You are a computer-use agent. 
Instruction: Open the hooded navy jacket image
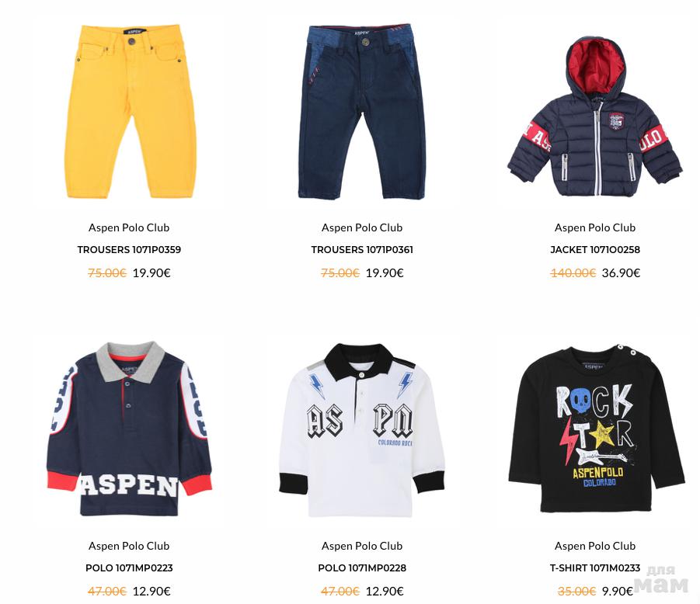coord(595,117)
